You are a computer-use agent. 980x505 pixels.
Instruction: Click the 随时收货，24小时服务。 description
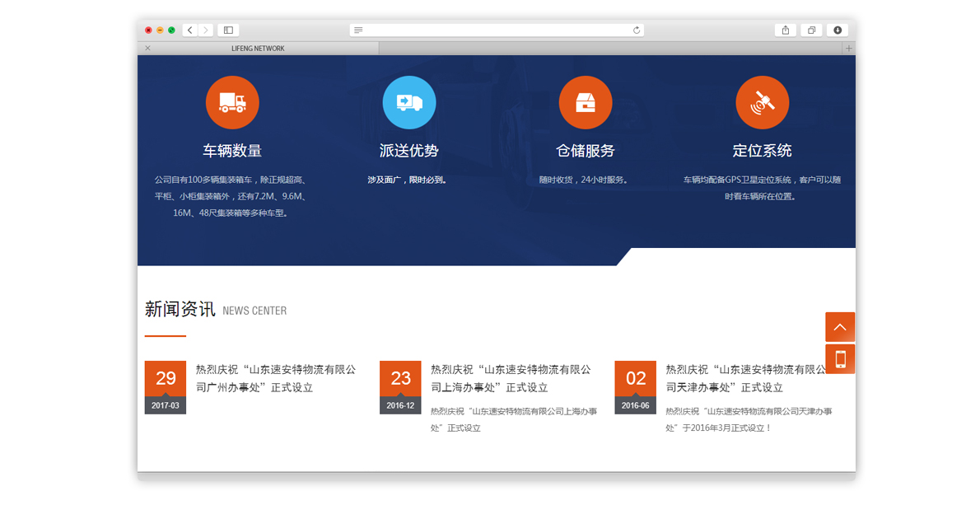(x=584, y=180)
